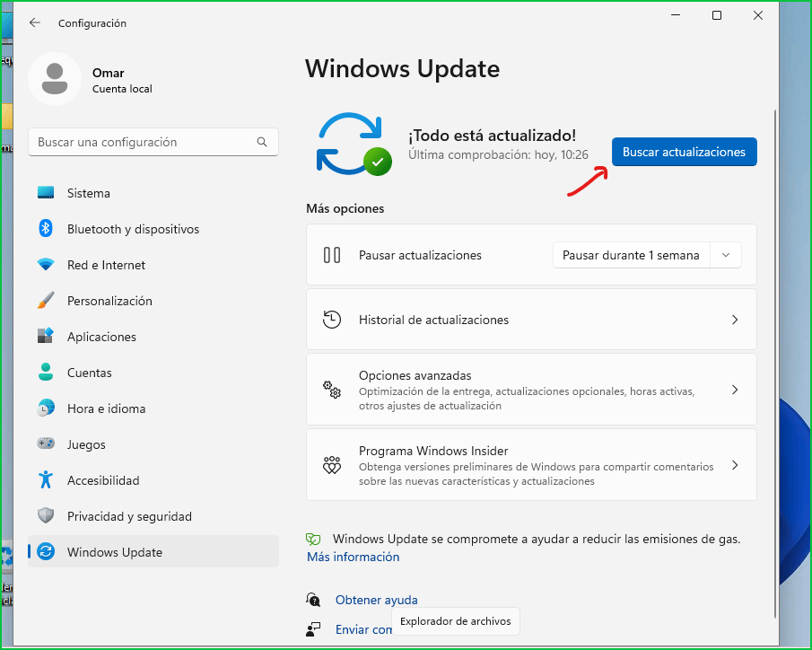Click the Sistema monitor icon

[46, 193]
